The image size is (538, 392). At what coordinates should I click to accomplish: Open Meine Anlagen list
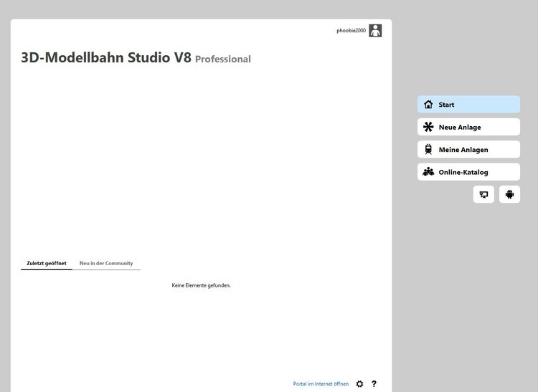tap(468, 149)
